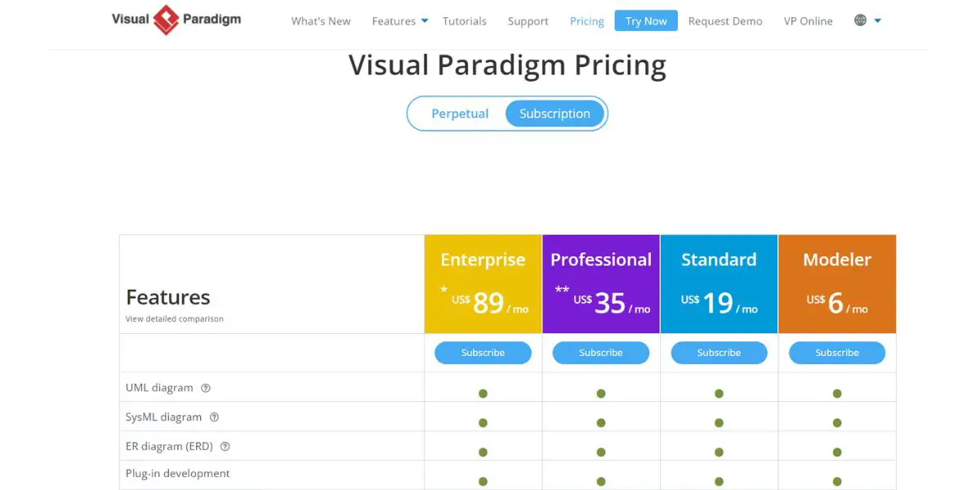The height and width of the screenshot is (490, 980).
Task: Open the View detailed comparison link
Action: (x=175, y=318)
